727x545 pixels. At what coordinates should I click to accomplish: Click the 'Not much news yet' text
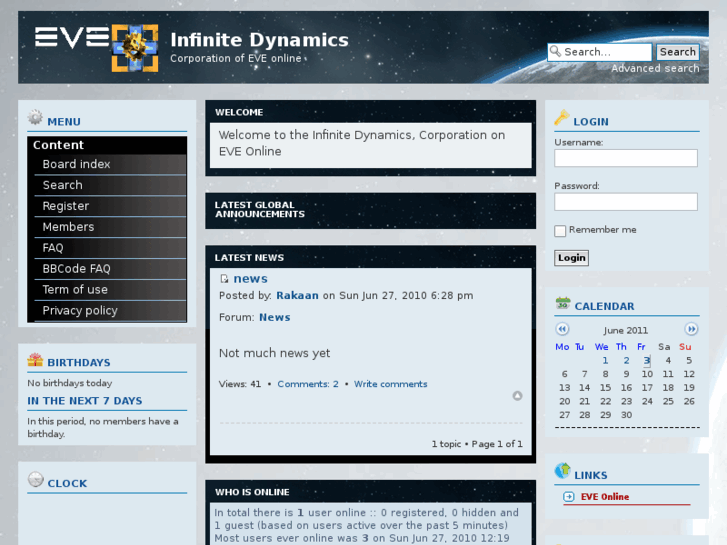[274, 353]
